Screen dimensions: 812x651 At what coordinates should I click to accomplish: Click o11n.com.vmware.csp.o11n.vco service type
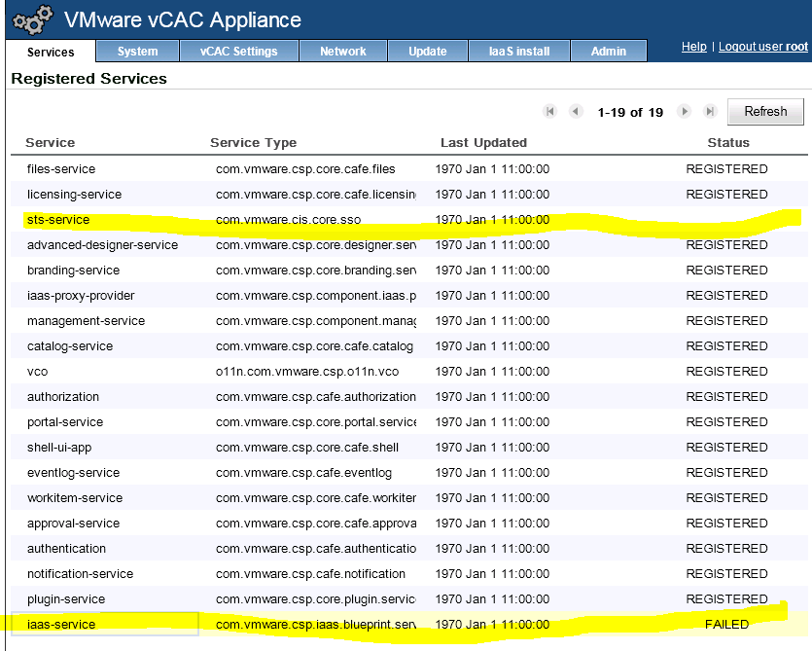point(307,372)
